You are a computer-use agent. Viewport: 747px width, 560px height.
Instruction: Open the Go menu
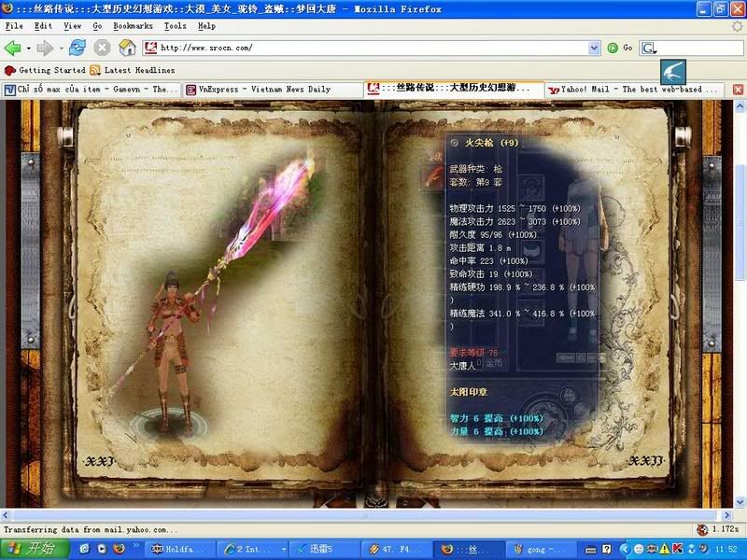coord(97,26)
